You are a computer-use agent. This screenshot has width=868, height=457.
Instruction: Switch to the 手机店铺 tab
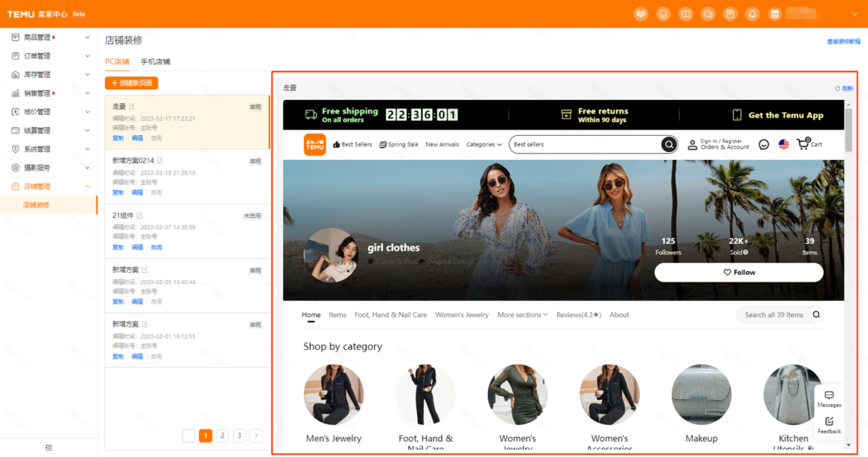[x=155, y=62]
